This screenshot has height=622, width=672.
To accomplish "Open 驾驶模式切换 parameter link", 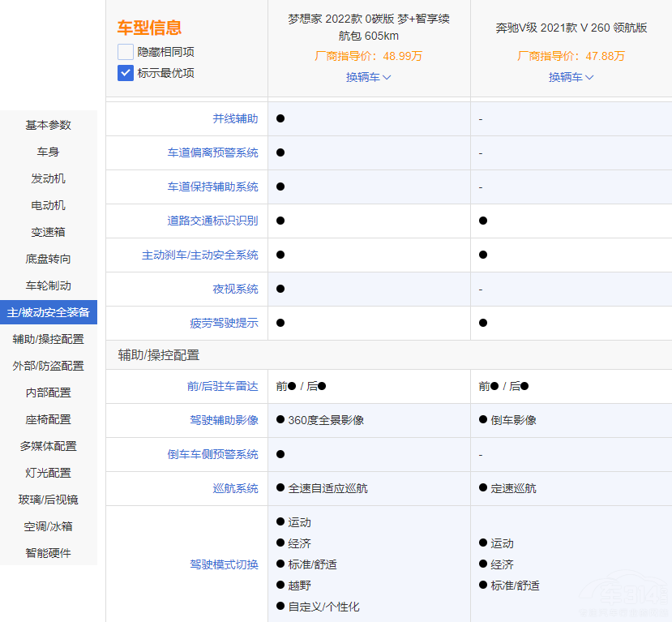I will point(224,564).
